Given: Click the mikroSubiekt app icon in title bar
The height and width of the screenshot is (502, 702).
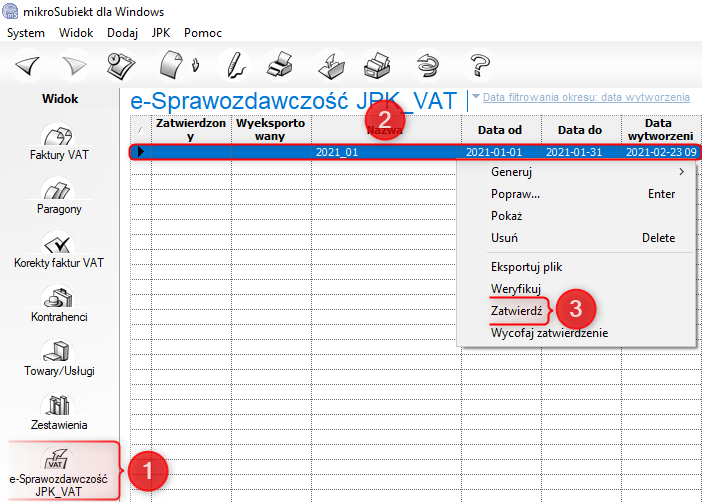Looking at the screenshot, I should coord(10,11).
